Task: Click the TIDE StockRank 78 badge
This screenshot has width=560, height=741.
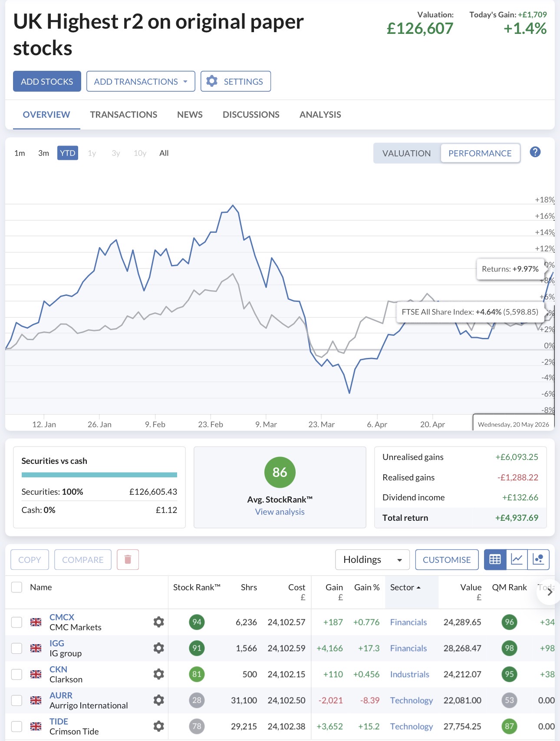Action: 197,726
